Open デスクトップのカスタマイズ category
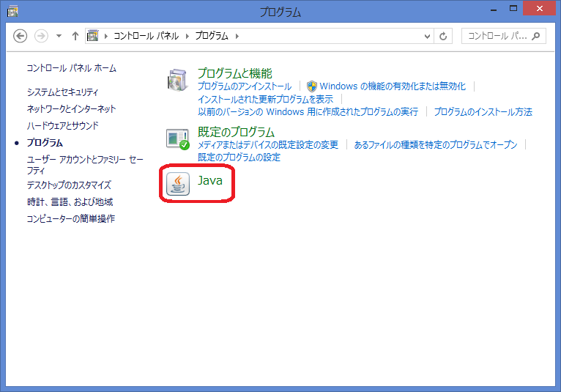 tap(69, 185)
